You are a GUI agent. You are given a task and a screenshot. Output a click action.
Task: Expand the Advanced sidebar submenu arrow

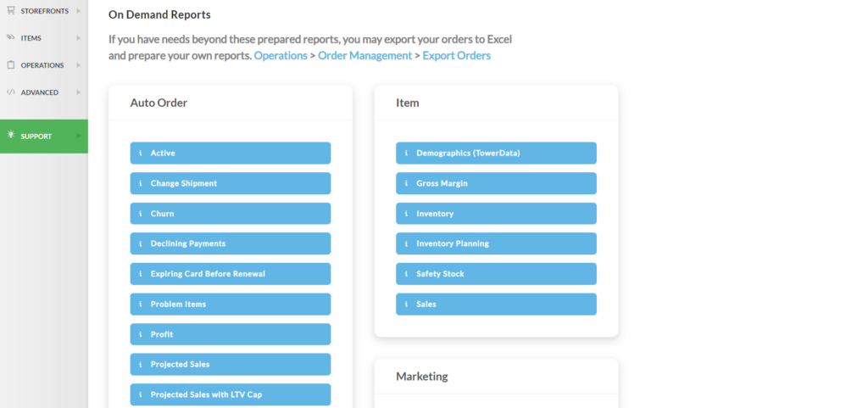[x=79, y=92]
